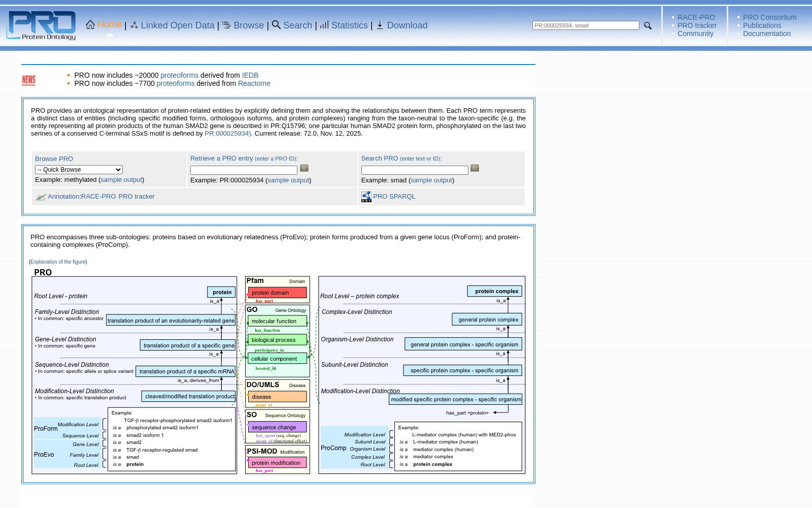Click the Linked Open Data network icon
Image resolution: width=812 pixels, height=508 pixels.
pos(134,25)
